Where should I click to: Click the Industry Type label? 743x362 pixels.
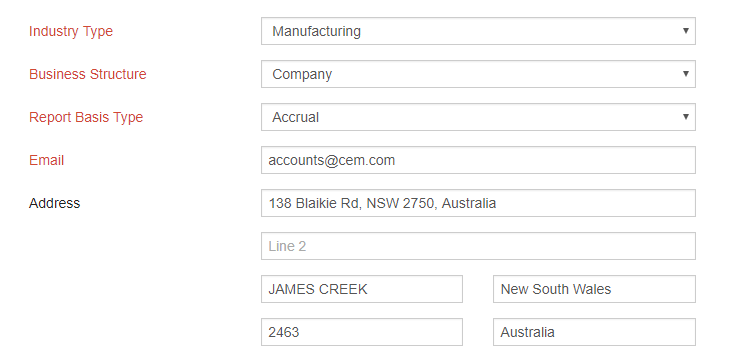tap(71, 31)
